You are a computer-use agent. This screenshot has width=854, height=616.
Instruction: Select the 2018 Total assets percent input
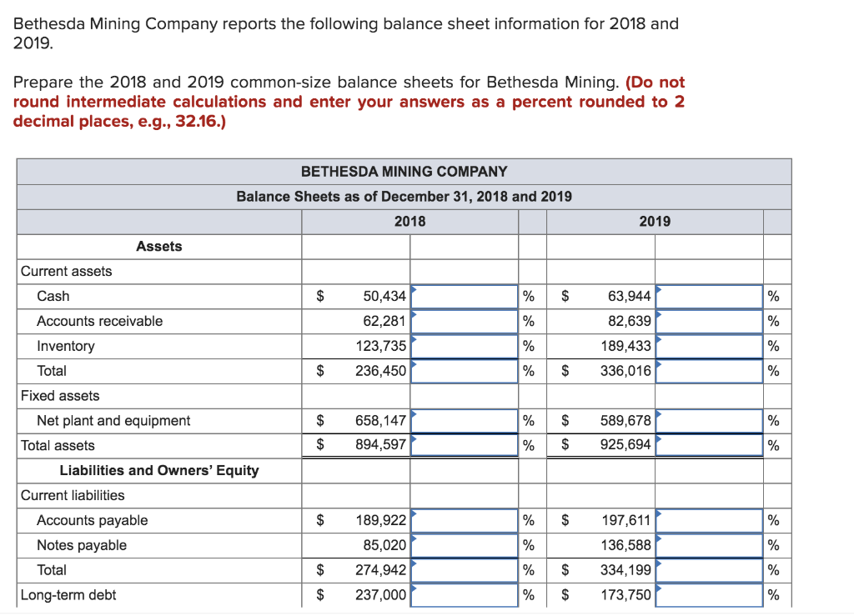(x=464, y=445)
